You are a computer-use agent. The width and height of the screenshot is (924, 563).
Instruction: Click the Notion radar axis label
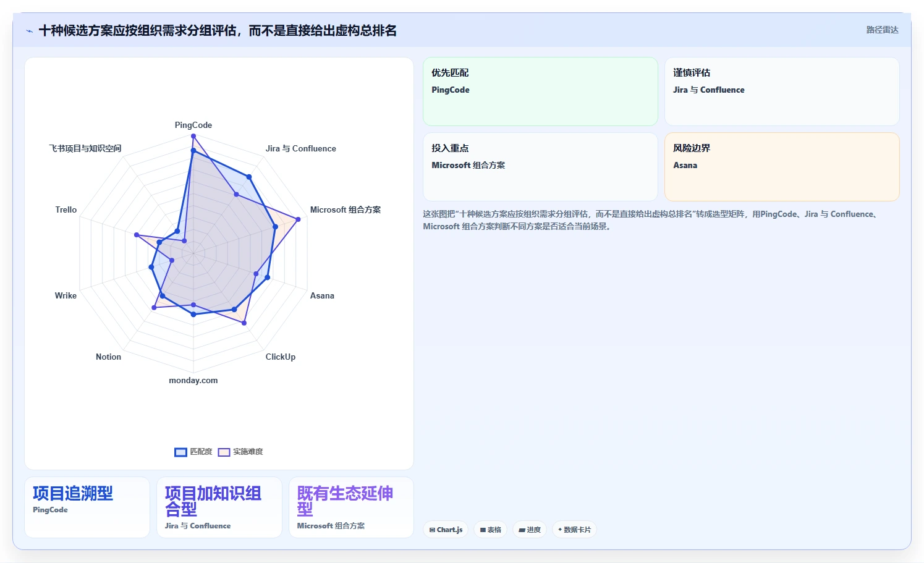coord(109,357)
